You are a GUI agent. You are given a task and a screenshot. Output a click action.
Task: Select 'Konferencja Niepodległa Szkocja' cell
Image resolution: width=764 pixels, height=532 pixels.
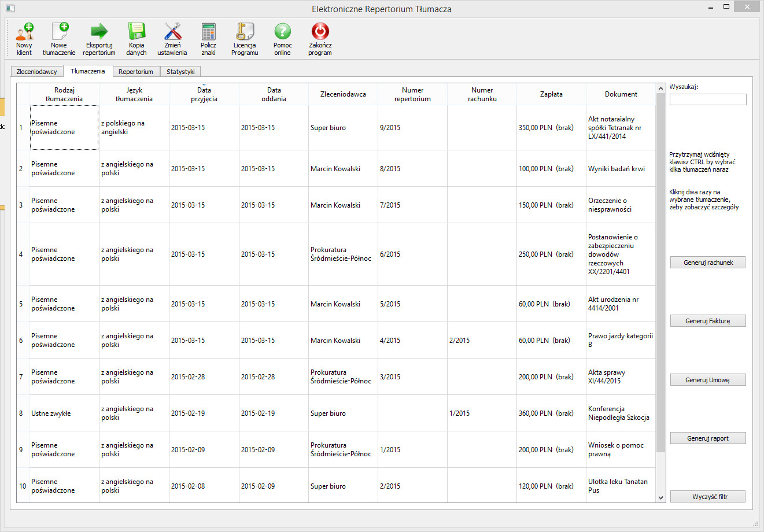click(x=621, y=413)
